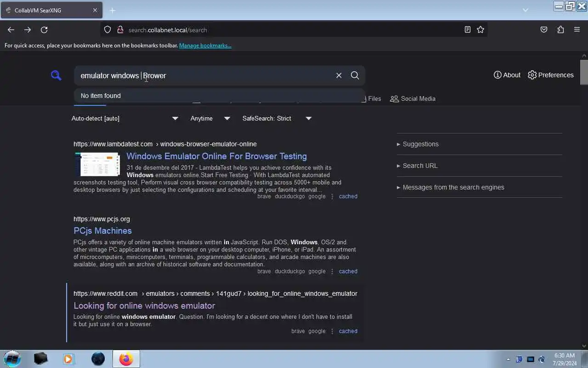This screenshot has width=588, height=368.
Task: Click the page vertical scrollbar thumb
Action: (584, 72)
